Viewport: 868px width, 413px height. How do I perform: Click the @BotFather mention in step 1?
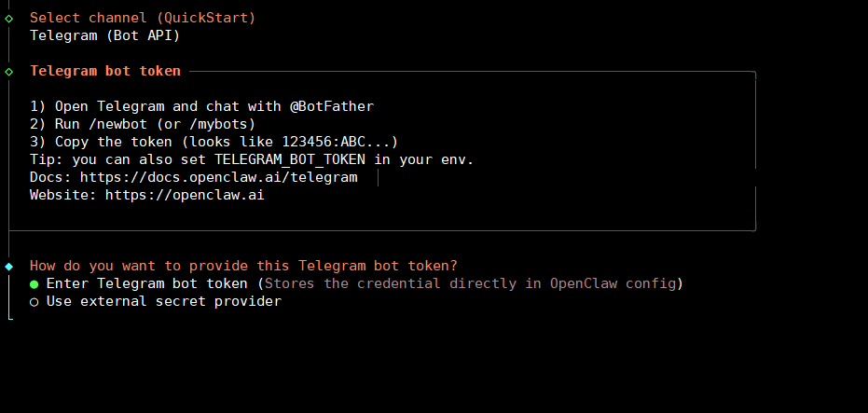coord(332,106)
